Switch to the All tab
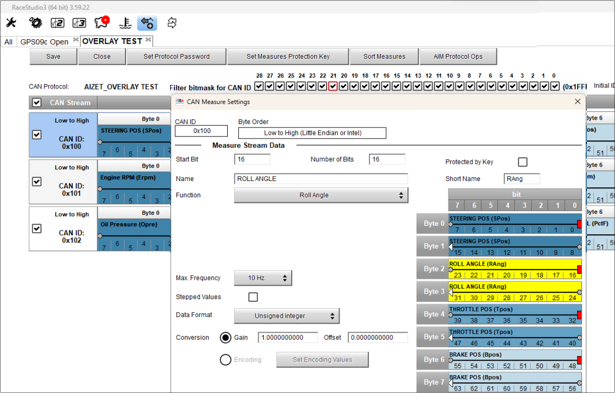Screen dimensions: 615x393 (8, 42)
